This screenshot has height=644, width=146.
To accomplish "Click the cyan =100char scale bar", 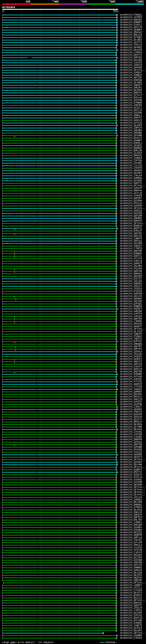I will pyautogui.click(x=102, y=642).
